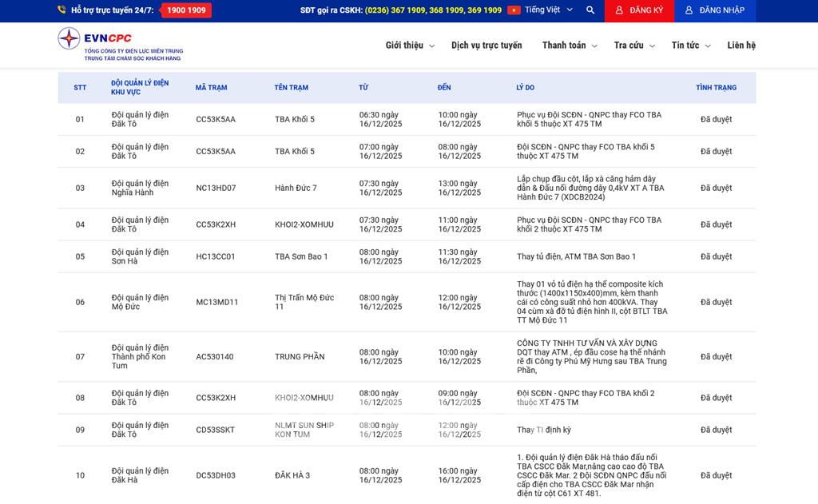Click the search magnifier icon
The image size is (818, 504).
590,10
